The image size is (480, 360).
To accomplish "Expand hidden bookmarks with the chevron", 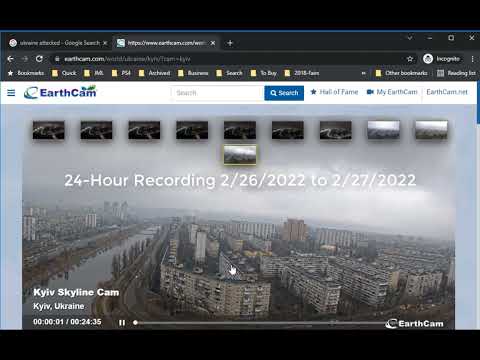I will tap(363, 73).
